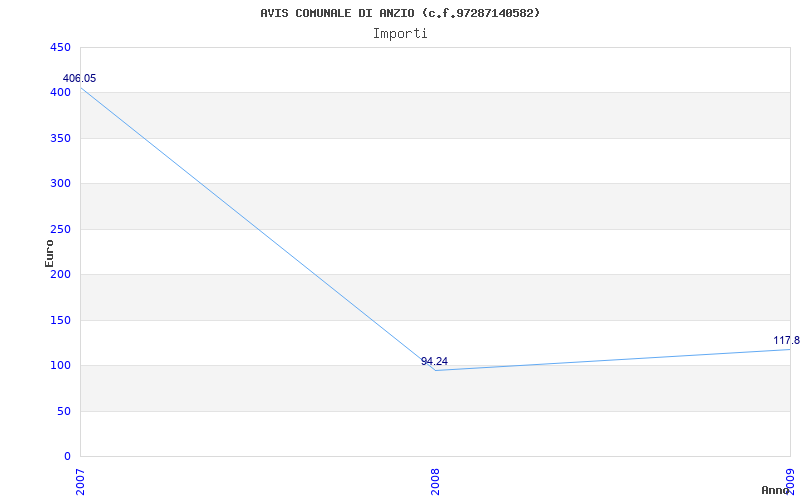The image size is (800, 500).
Task: Click the 350 y-axis tick label
Action: point(60,138)
